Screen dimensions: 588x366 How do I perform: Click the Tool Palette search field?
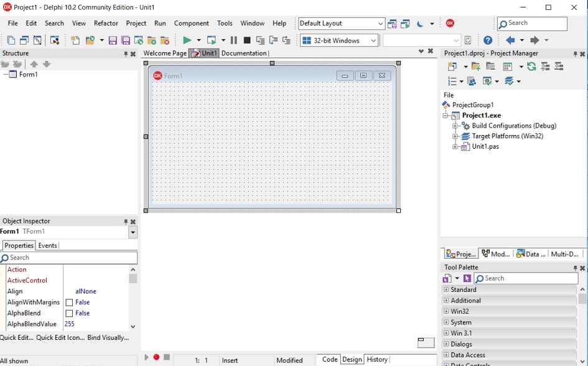pyautogui.click(x=526, y=278)
